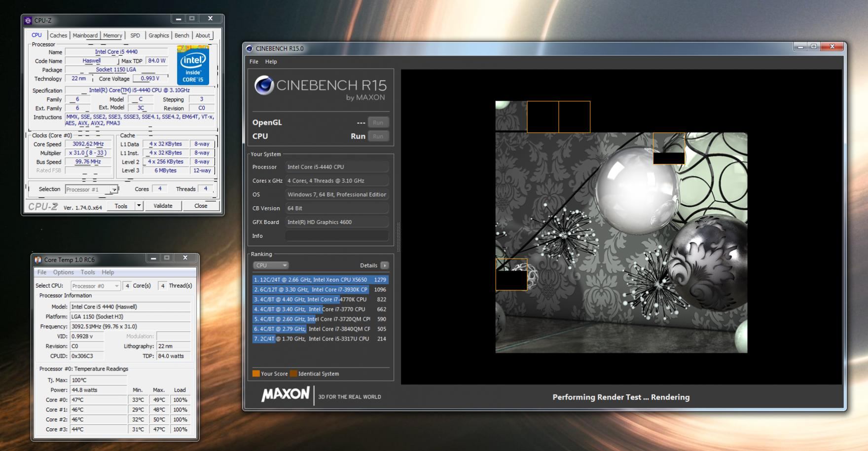Open the ranking Details arrow button
868x451 pixels.
[x=385, y=265]
